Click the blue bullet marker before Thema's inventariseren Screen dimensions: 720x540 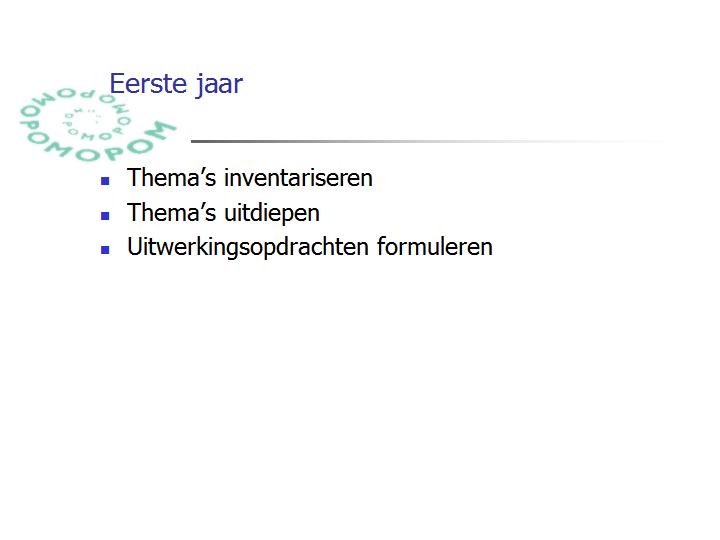coord(105,181)
